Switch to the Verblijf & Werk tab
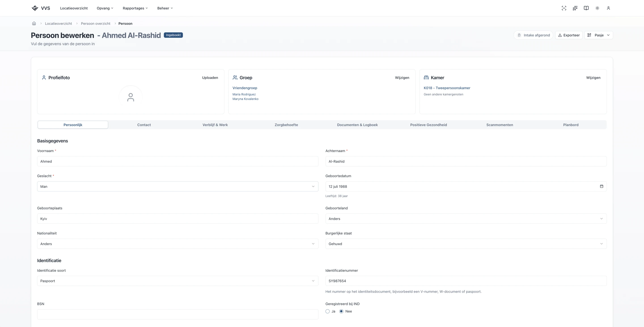Viewport: 644px width, 327px height. click(x=215, y=125)
